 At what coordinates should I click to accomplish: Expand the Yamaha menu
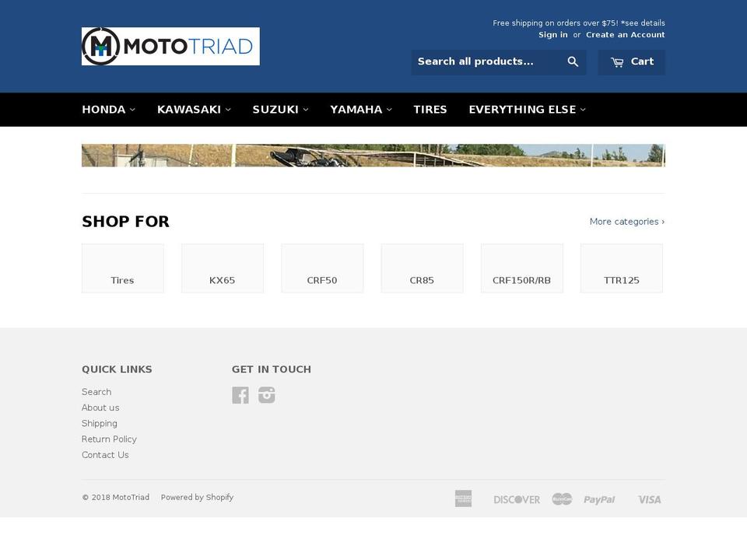(x=361, y=110)
